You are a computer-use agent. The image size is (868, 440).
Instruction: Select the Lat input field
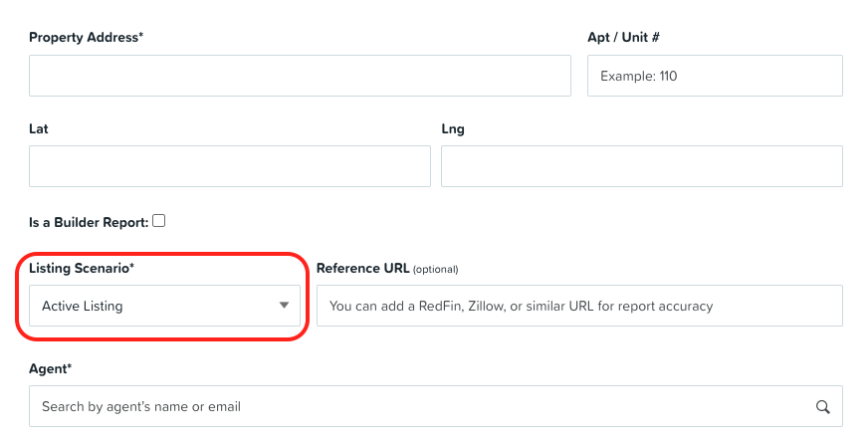230,166
